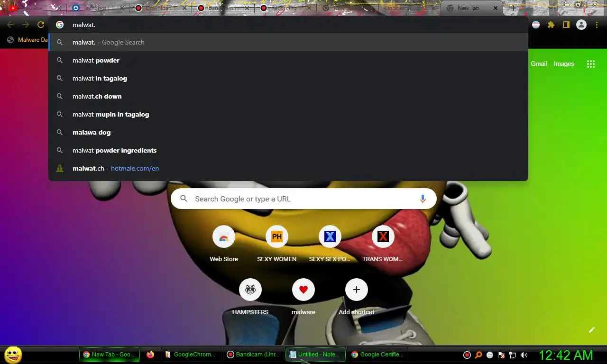This screenshot has width=607, height=364.
Task: Switch to the Download tab
Action: click(160, 8)
